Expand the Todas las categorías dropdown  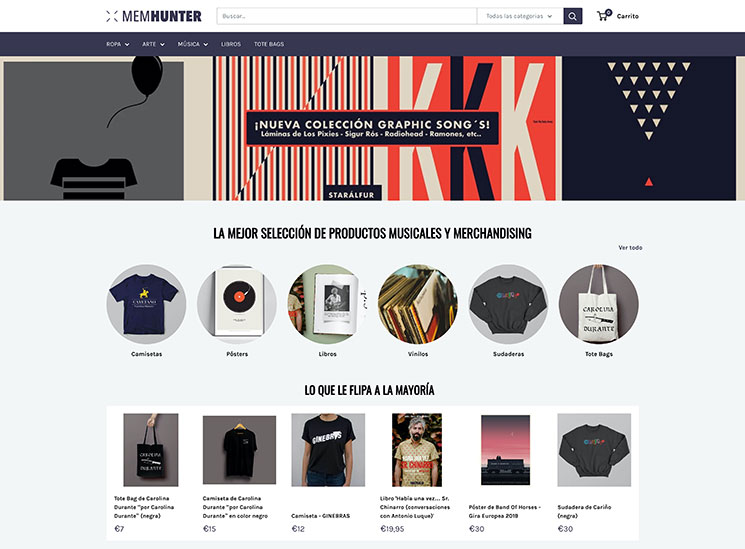pyautogui.click(x=520, y=16)
